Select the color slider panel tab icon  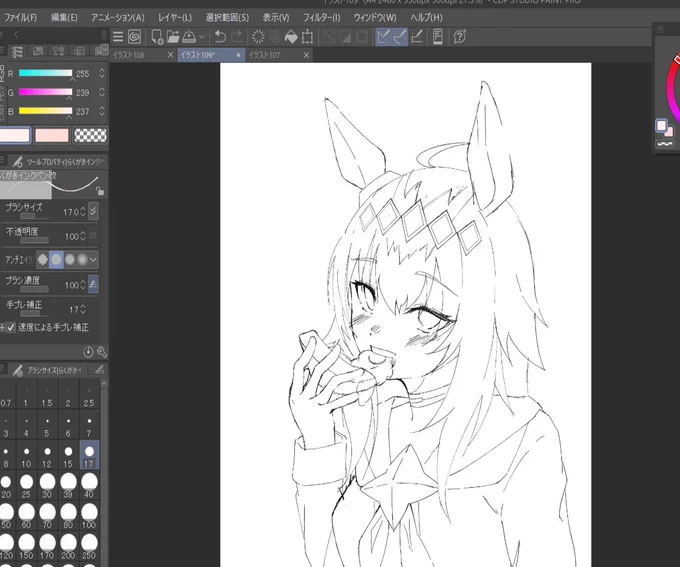point(17,52)
